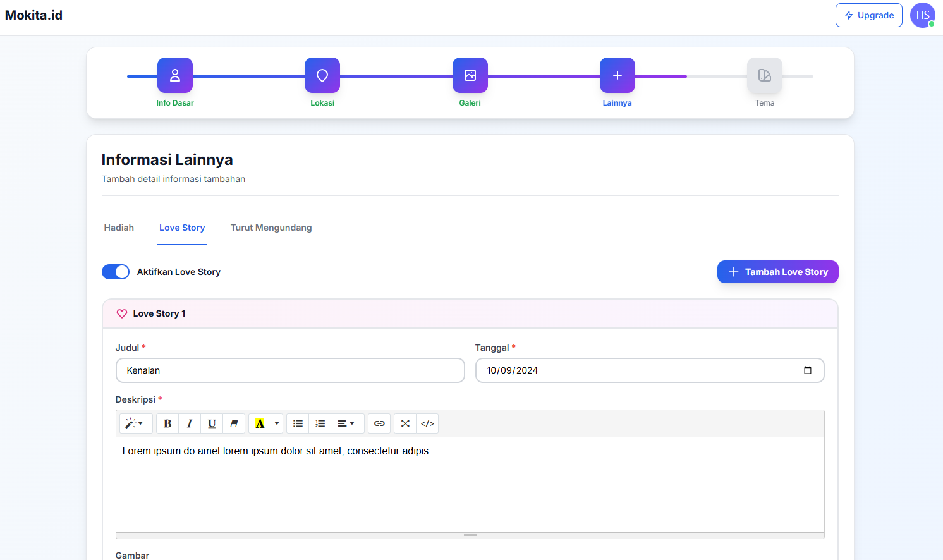The image size is (943, 560).
Task: Click the Upgrade button
Action: tap(869, 15)
